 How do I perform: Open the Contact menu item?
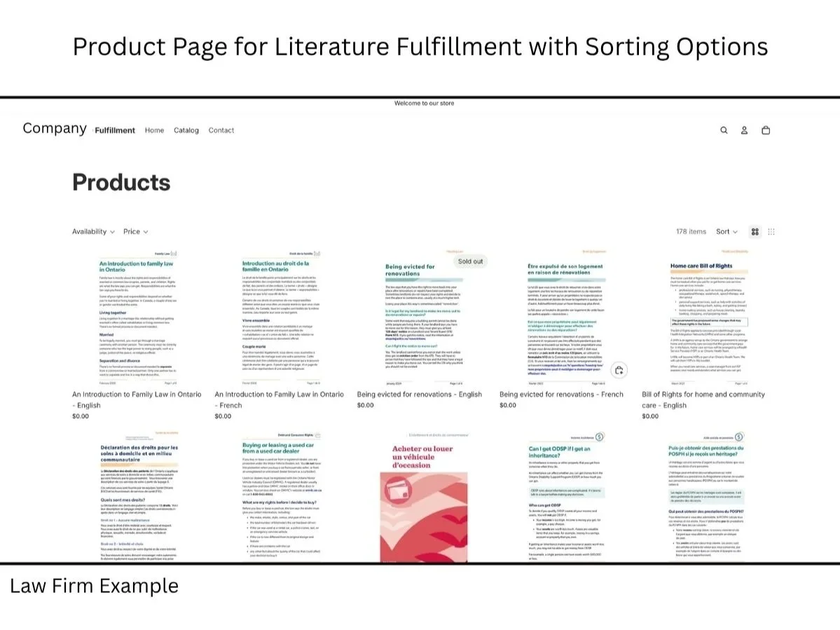click(x=221, y=130)
